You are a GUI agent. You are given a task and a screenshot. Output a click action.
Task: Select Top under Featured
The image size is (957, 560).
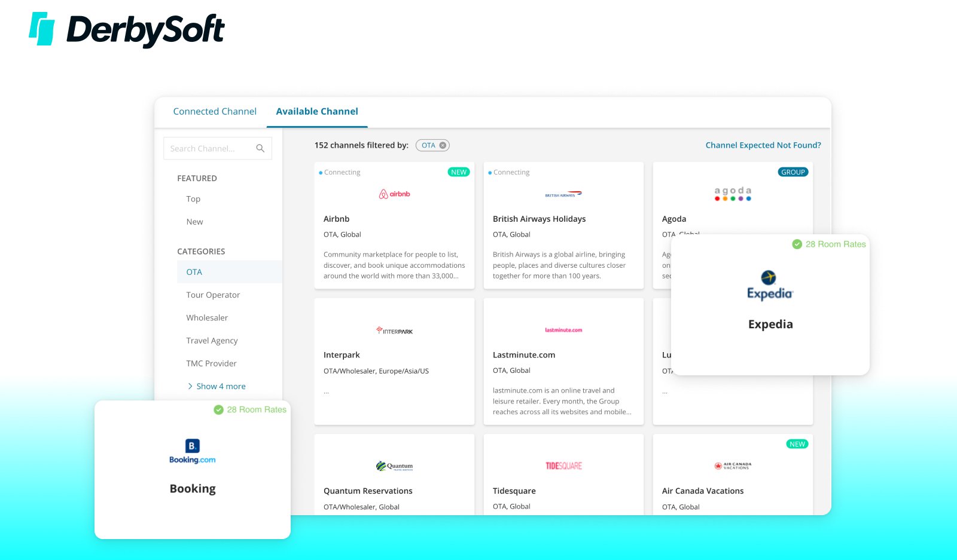pos(193,199)
